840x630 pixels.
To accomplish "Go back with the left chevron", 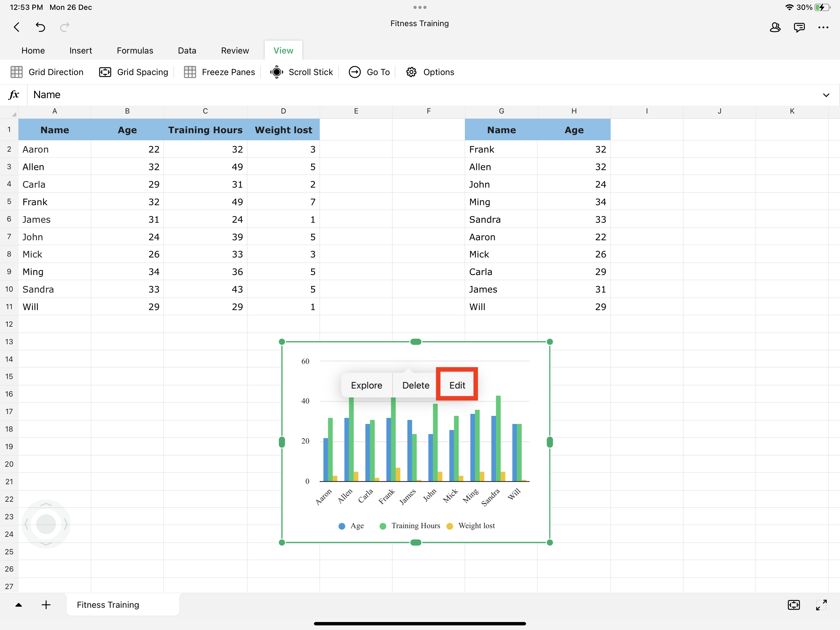I will coord(17,27).
